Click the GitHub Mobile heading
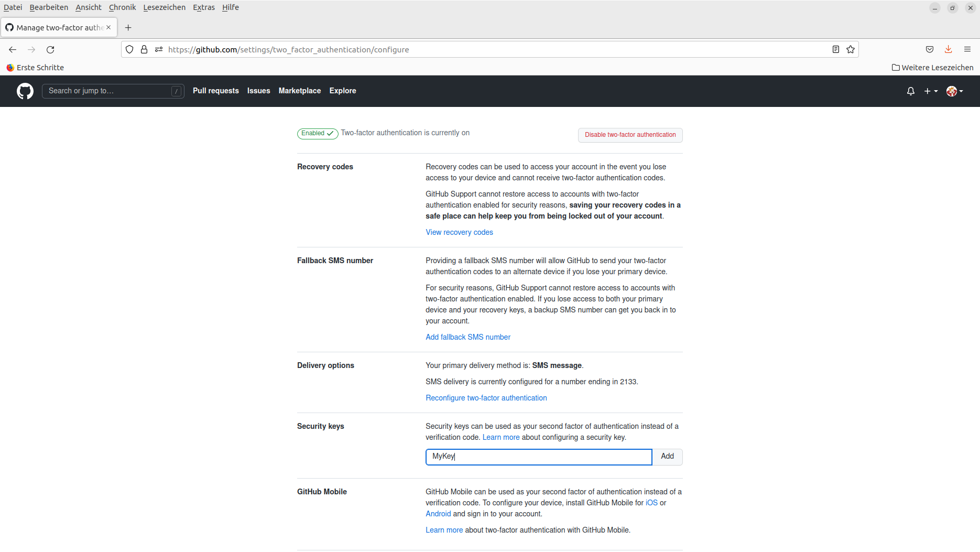 [x=322, y=492]
